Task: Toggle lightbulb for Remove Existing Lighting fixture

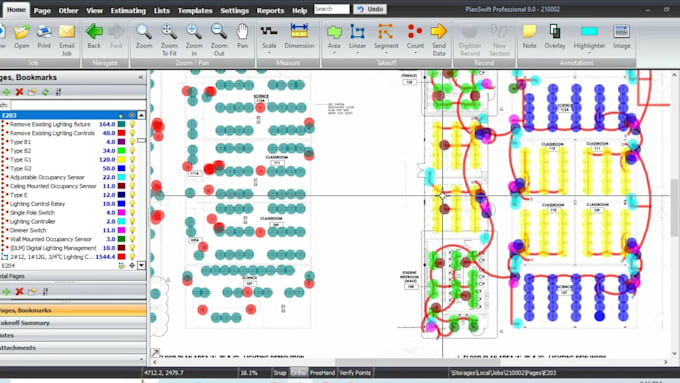Action: pos(132,124)
